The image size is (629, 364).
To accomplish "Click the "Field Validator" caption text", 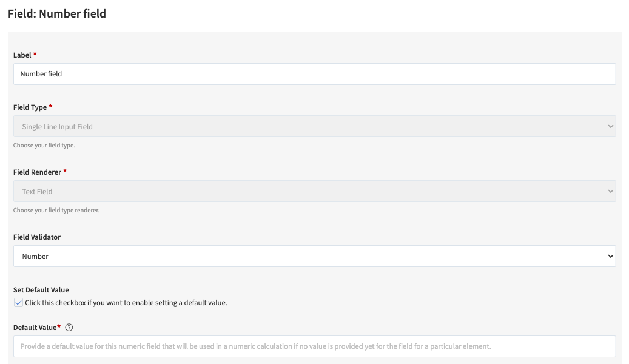I will click(x=37, y=237).
